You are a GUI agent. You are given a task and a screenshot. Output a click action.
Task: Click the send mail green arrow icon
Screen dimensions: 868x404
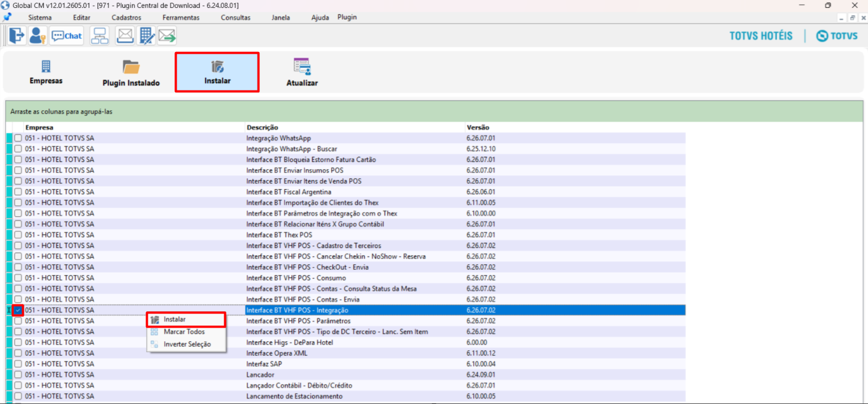167,36
